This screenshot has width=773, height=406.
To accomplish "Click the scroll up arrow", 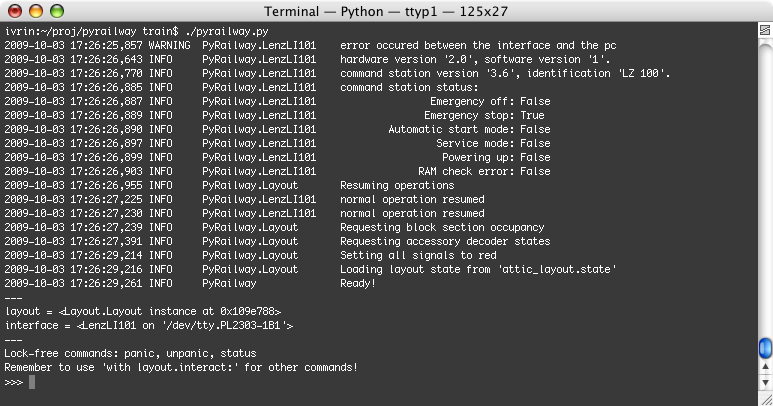I will coord(765,367).
